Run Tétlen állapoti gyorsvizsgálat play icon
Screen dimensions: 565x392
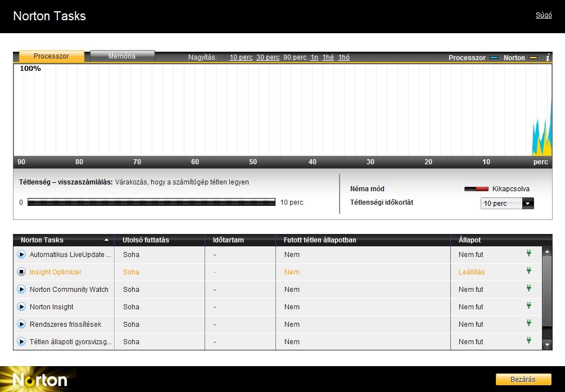click(21, 341)
